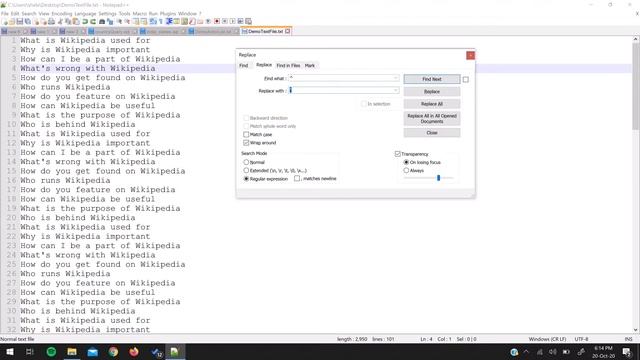
Task: Open the Language menu
Action: pos(85,13)
